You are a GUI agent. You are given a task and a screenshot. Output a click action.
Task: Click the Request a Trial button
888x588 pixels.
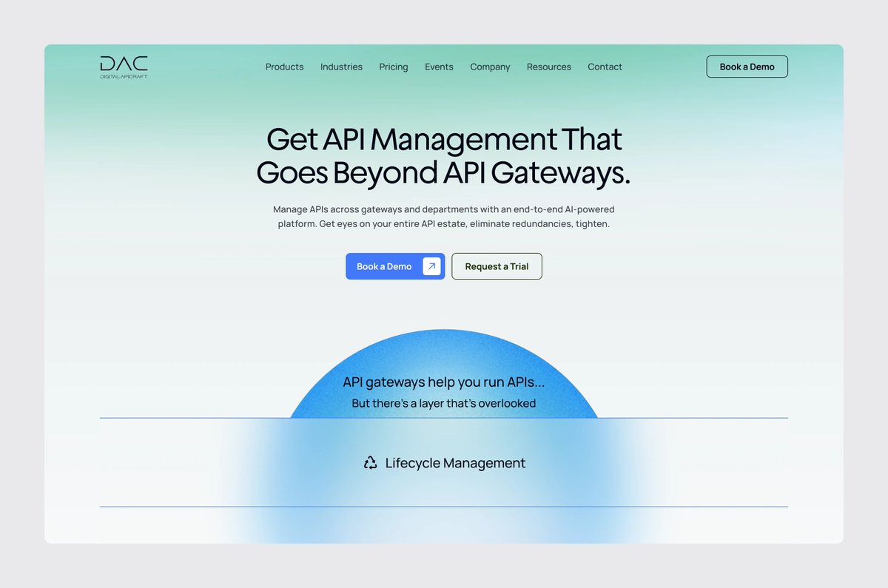coord(497,266)
